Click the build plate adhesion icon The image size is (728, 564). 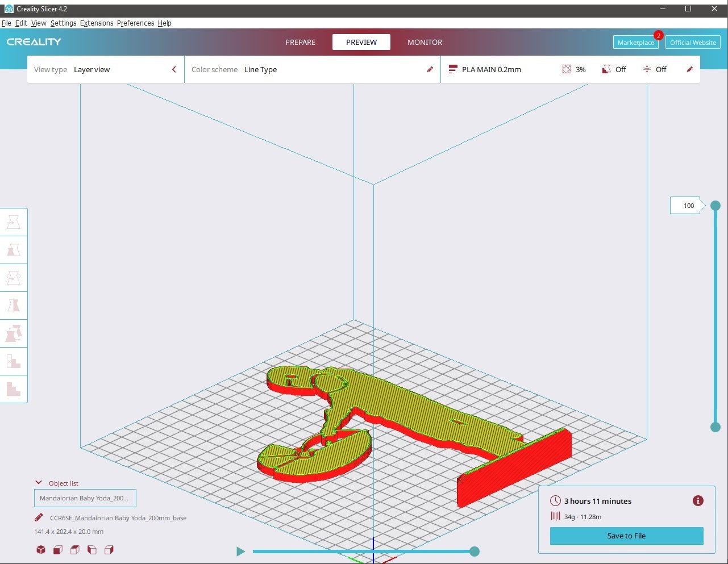pos(647,69)
